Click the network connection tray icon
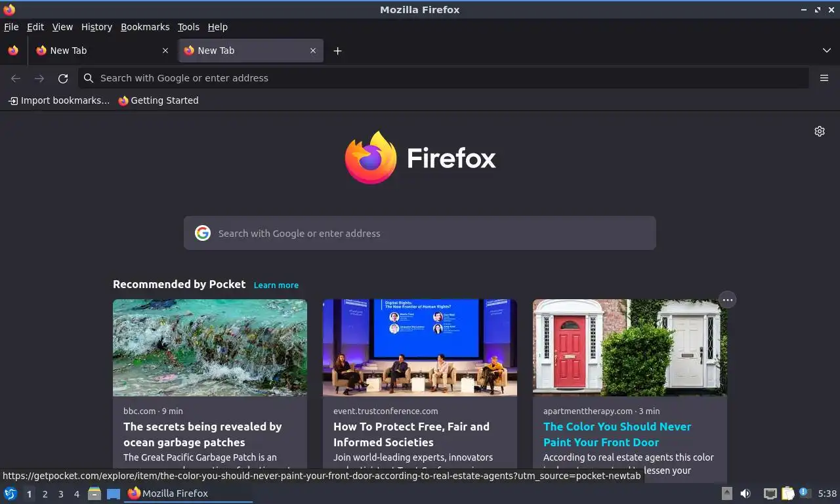 [x=770, y=493]
